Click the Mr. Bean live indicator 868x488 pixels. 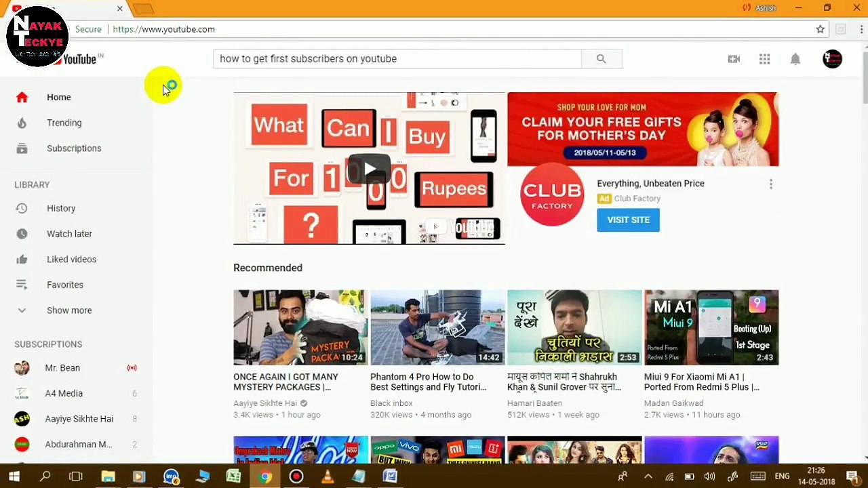tap(132, 368)
